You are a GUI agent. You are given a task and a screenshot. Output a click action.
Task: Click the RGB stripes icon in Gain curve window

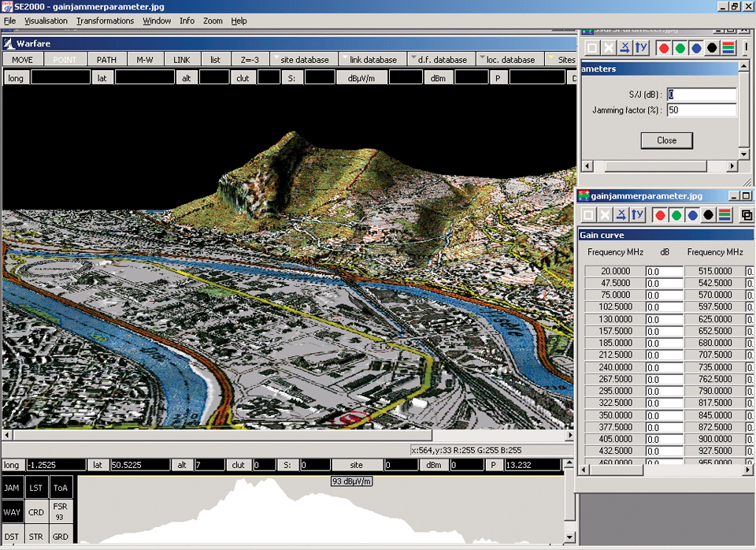(x=725, y=215)
